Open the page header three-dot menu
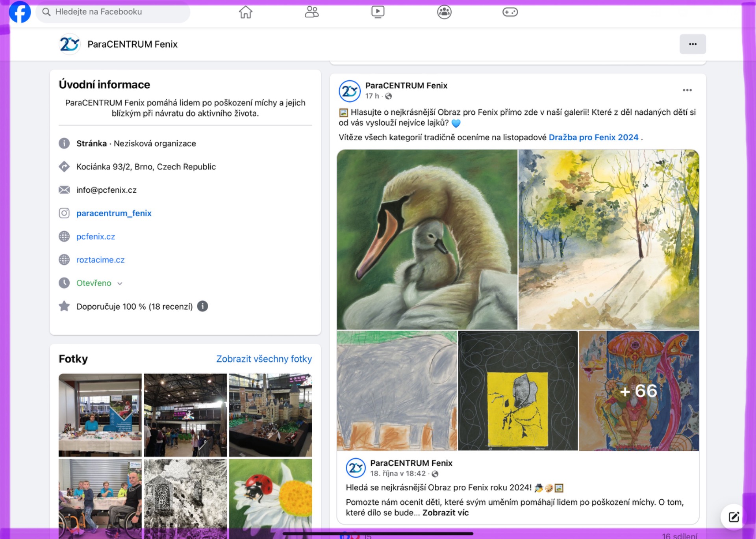This screenshot has width=756, height=539. [x=692, y=44]
